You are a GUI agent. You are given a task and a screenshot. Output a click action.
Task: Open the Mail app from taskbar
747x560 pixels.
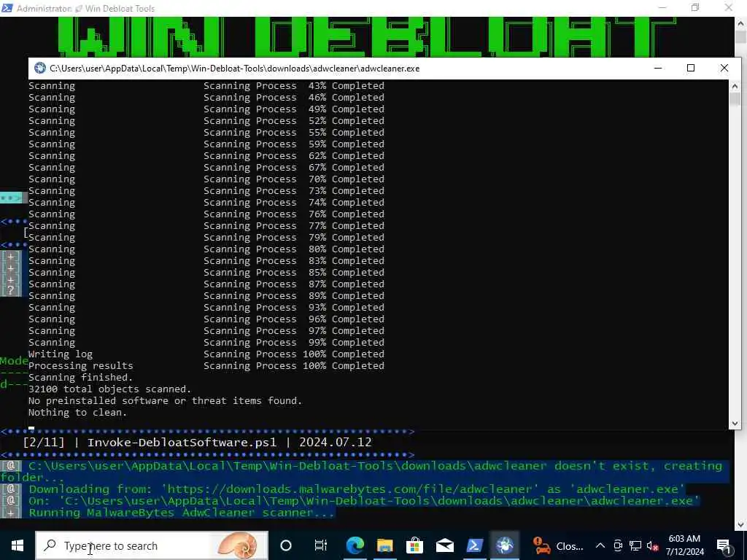(x=445, y=545)
